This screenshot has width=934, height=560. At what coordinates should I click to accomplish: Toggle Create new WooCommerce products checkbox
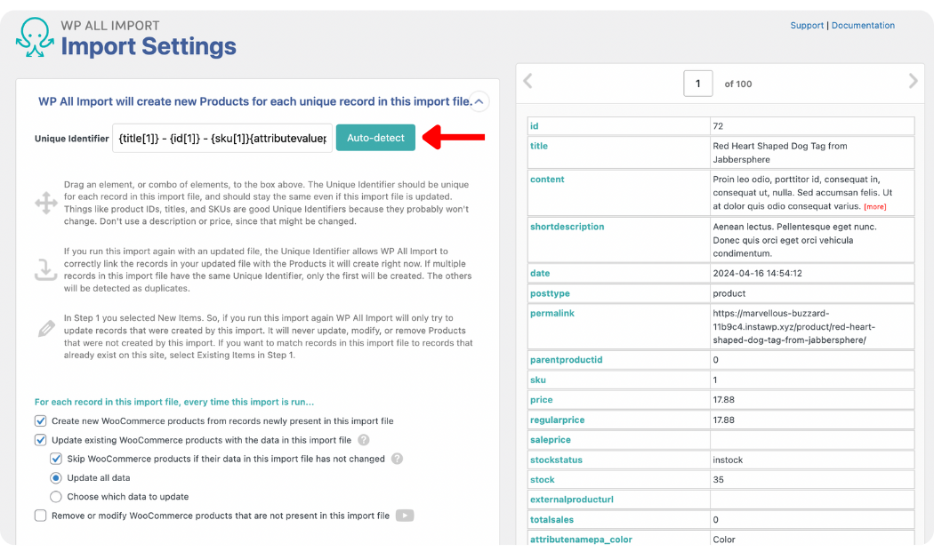41,421
